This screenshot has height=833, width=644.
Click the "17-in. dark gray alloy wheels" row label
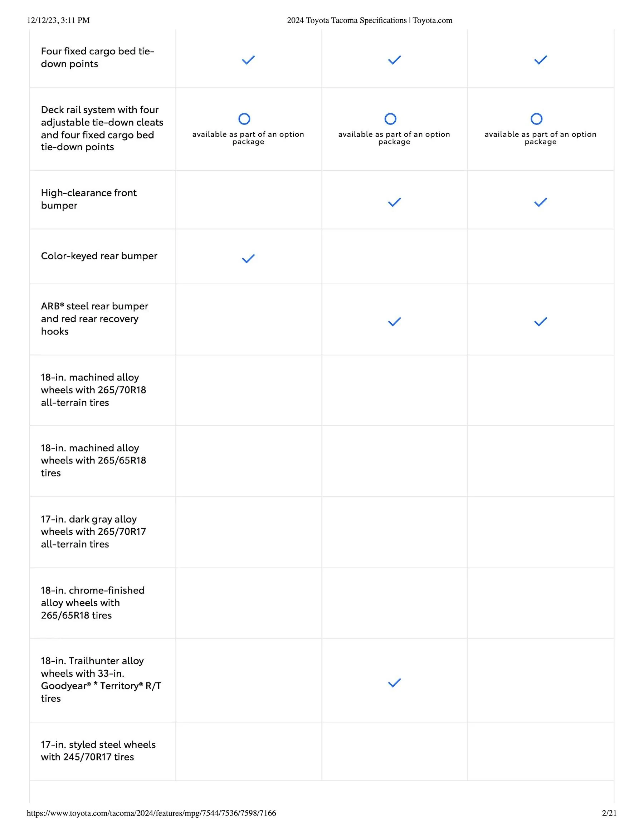click(x=93, y=531)
